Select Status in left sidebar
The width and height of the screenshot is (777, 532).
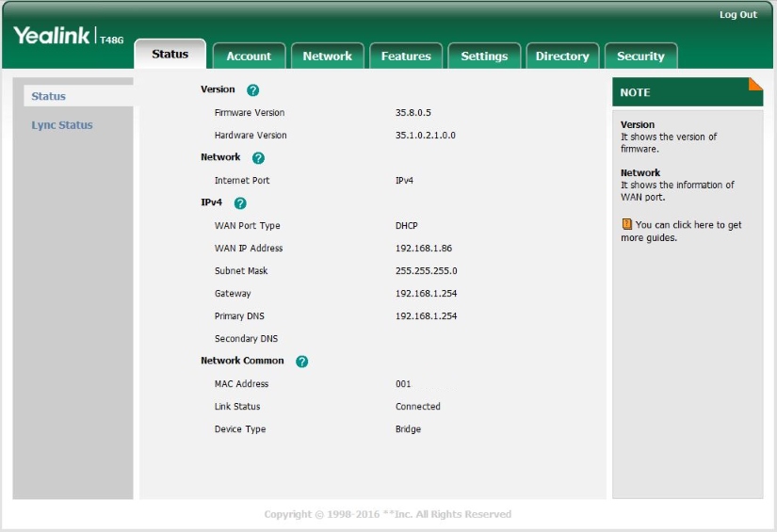(x=49, y=96)
